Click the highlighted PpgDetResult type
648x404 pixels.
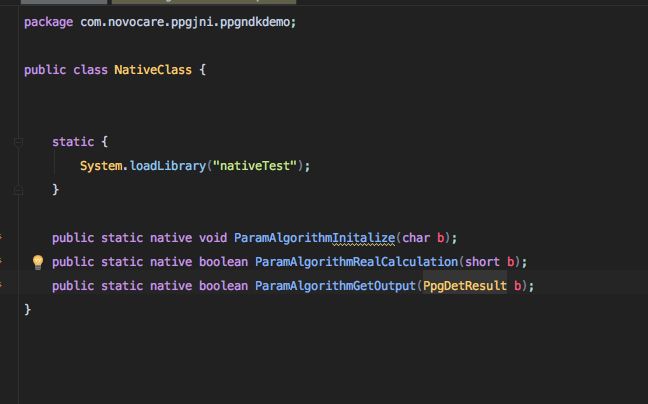tap(465, 286)
